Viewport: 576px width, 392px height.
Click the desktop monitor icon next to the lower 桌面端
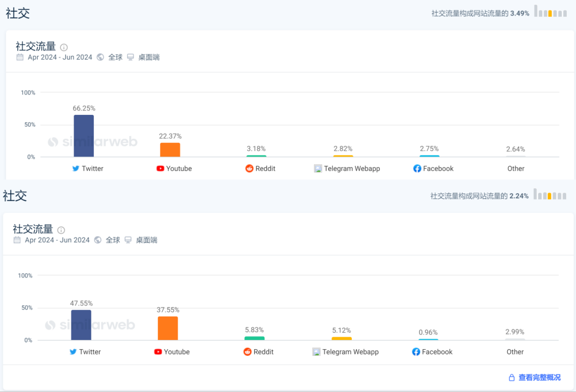[x=128, y=240]
